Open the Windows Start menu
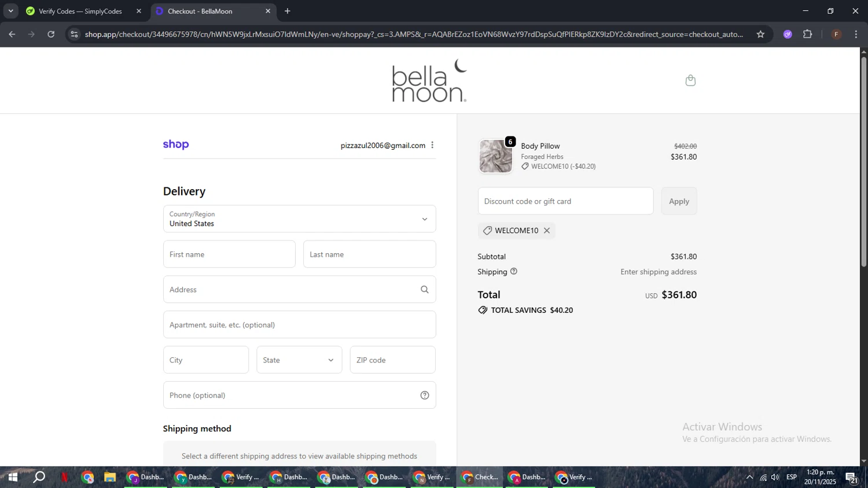Screen dimensions: 868x488 tap(12, 477)
